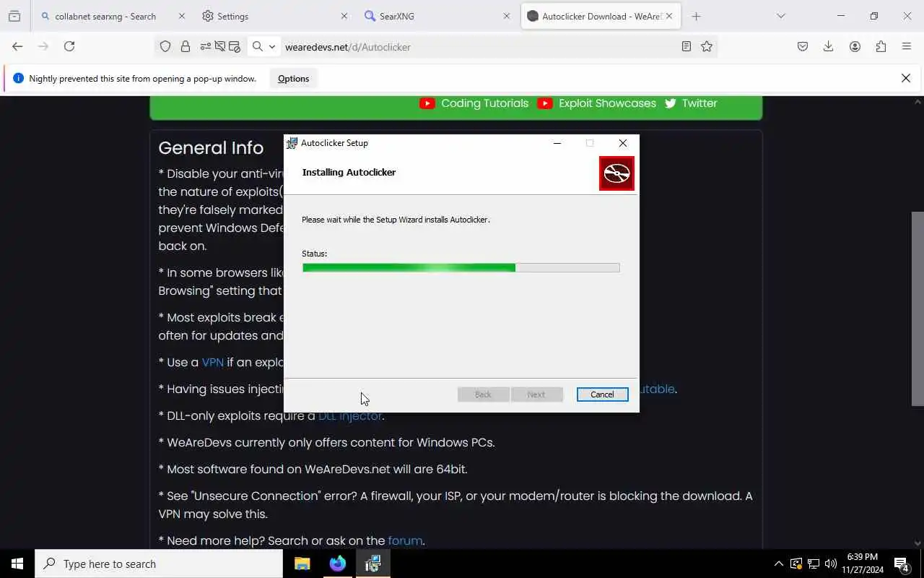
Task: Open the Firefox account menu
Action: pos(855,46)
